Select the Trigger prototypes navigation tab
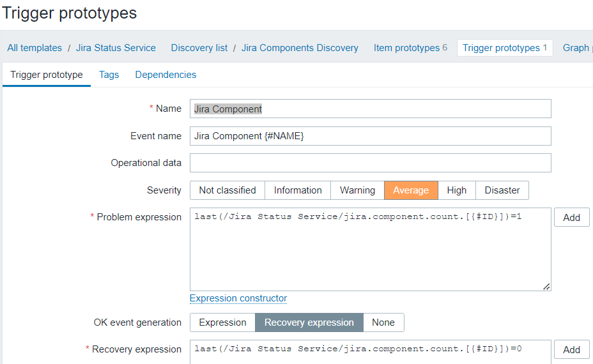 tap(504, 48)
